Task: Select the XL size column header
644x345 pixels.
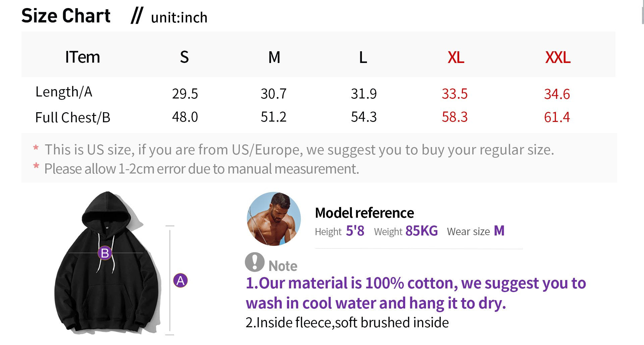Action: click(455, 57)
